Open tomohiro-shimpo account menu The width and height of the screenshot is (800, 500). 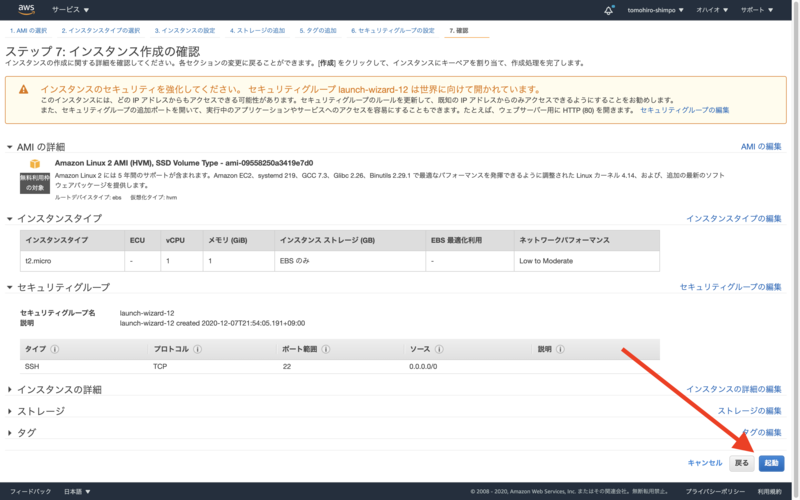pyautogui.click(x=655, y=10)
